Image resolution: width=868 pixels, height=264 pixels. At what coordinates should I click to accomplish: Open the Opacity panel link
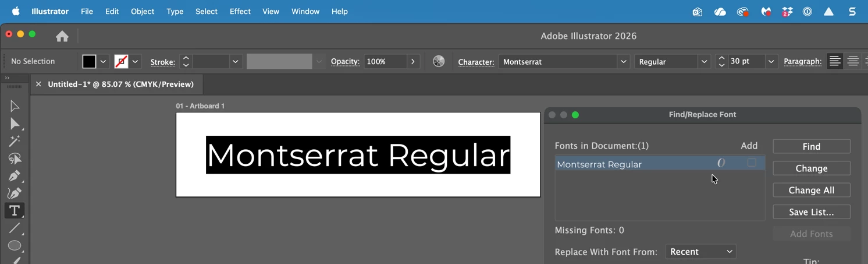pos(345,61)
